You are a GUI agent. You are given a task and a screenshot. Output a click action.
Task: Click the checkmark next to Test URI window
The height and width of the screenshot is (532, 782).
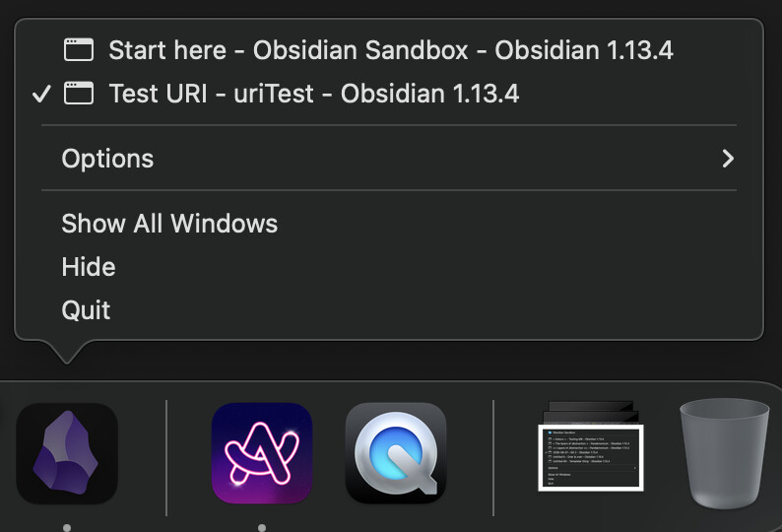tap(41, 94)
